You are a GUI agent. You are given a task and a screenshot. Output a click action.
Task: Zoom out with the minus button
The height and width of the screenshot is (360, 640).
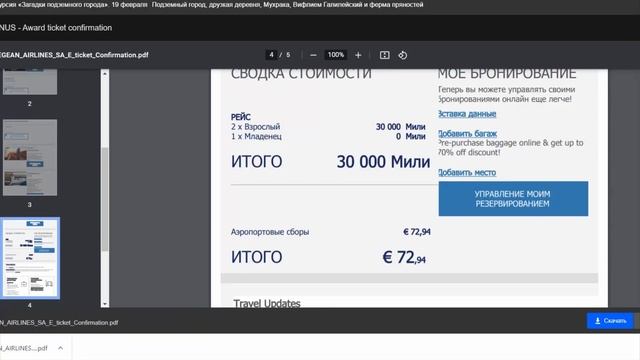[313, 55]
